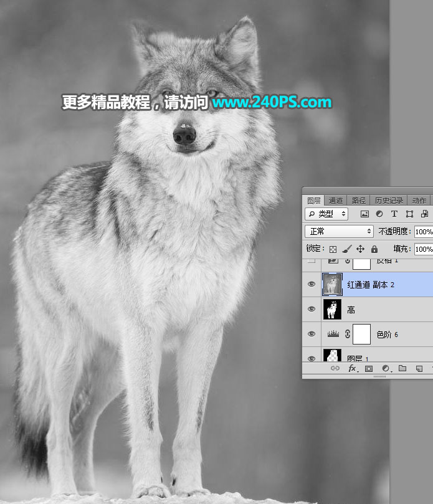
Task: Select the 色阶 6 layer mask thumbnail
Action: pyautogui.click(x=361, y=334)
